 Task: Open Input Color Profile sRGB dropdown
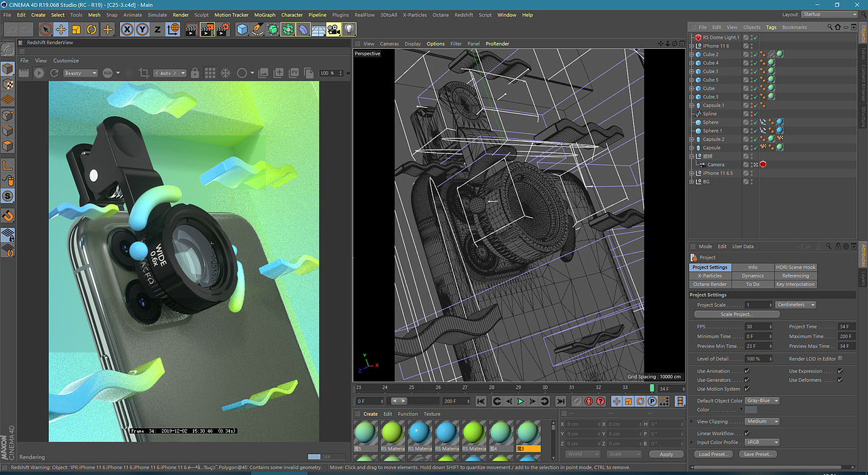click(762, 442)
